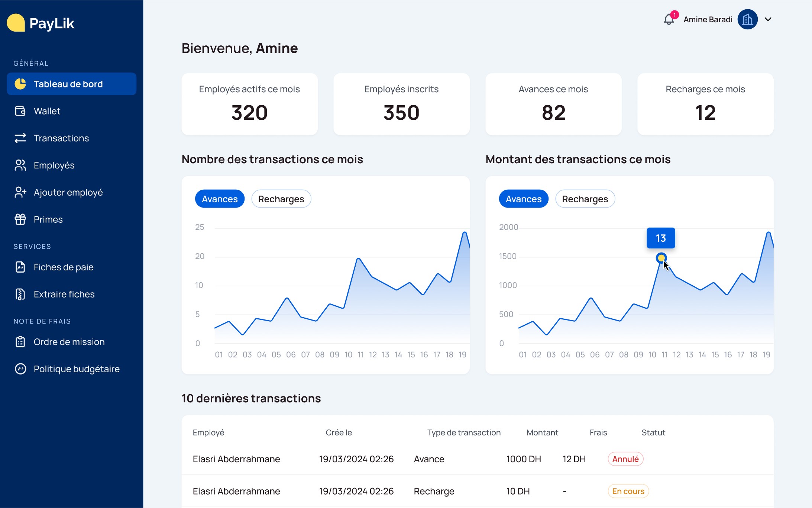Image resolution: width=812 pixels, height=508 pixels.
Task: Select Avances in Montant des transactions chart
Action: tap(524, 199)
